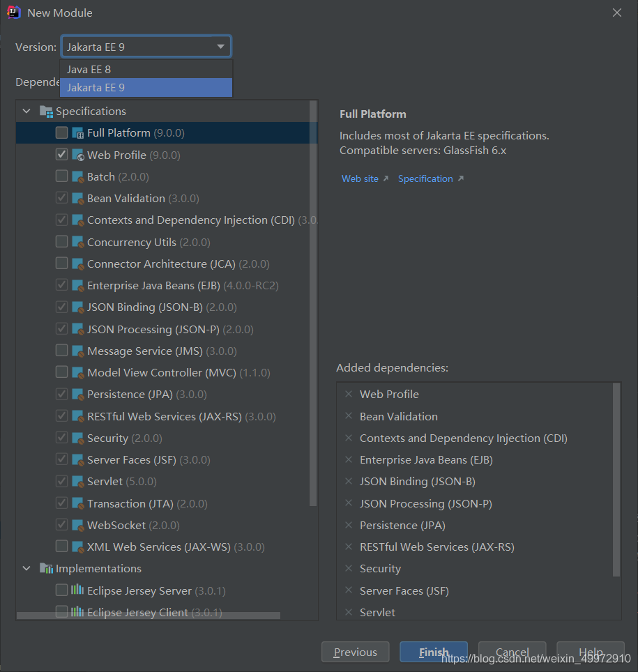
Task: Open the Specification link
Action: [425, 178]
